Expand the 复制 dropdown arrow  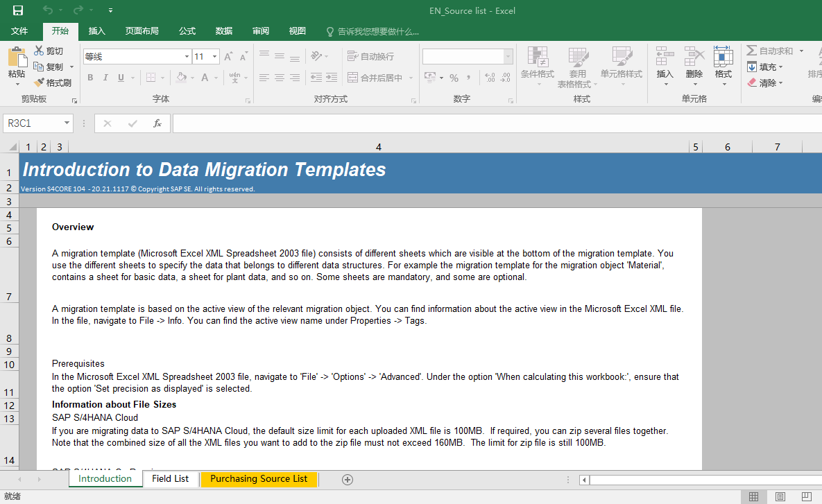tap(72, 67)
